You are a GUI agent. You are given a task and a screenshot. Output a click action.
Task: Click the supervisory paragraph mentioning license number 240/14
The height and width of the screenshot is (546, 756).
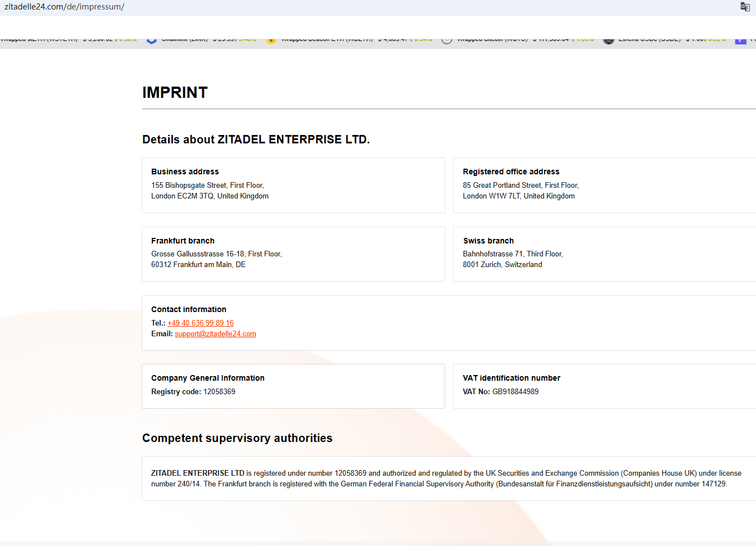(446, 479)
